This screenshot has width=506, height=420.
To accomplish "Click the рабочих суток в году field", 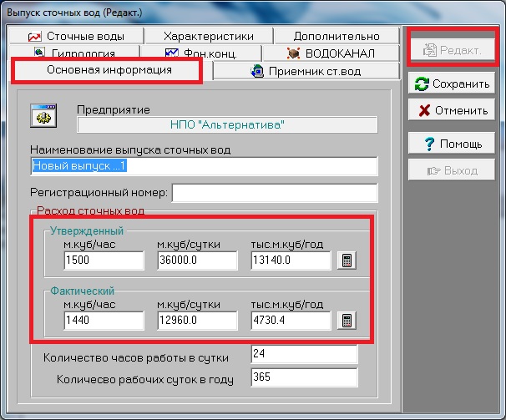I will pyautogui.click(x=304, y=378).
